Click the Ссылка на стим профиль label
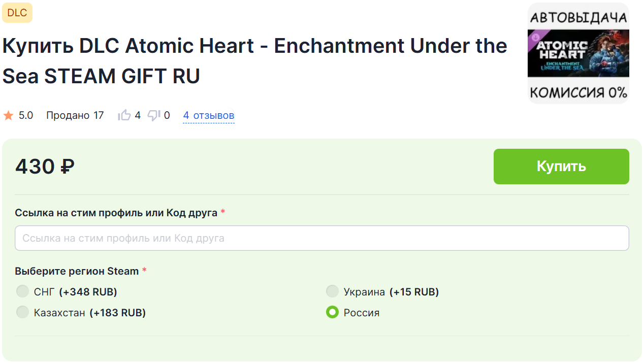 [x=116, y=213]
